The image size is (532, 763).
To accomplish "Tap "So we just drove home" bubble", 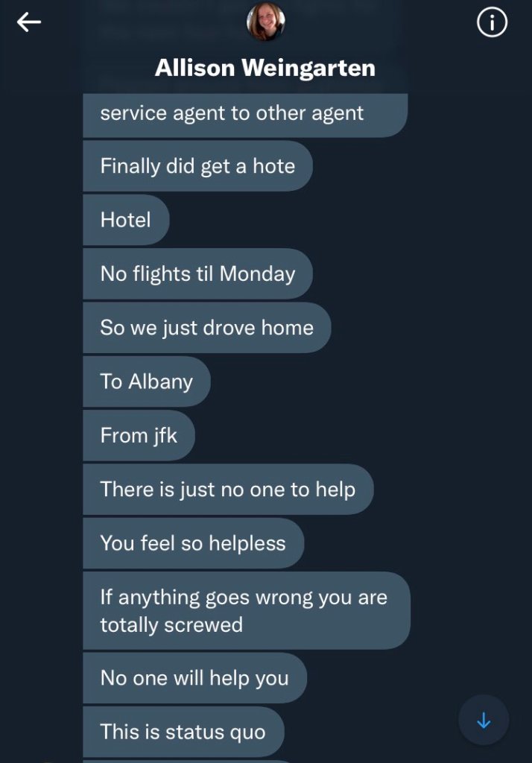I will [206, 327].
